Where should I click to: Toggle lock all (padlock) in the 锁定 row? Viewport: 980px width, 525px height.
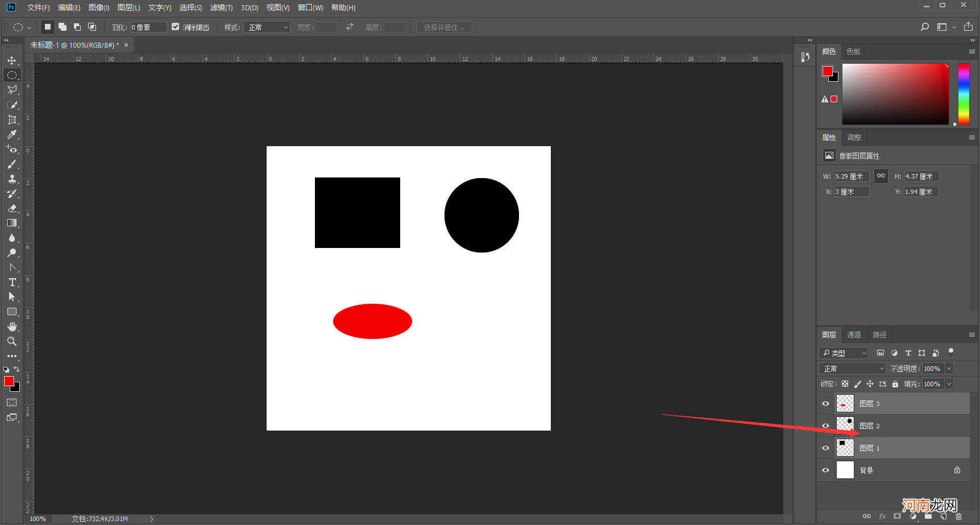(895, 384)
